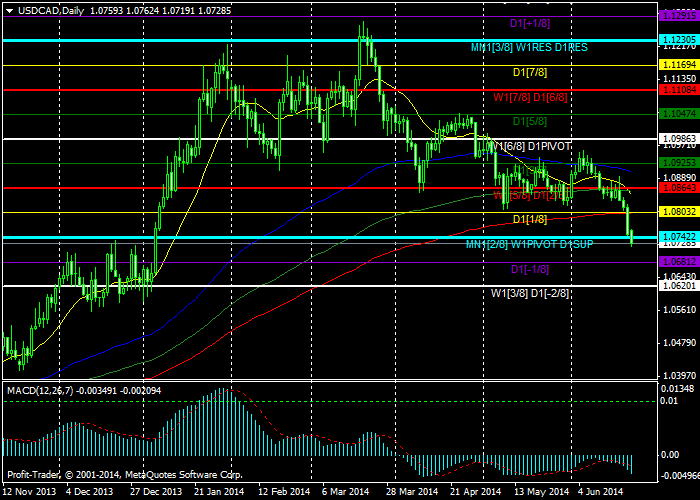700x500 pixels.
Task: Click the yellow 1.08032 price tag
Action: (679, 212)
